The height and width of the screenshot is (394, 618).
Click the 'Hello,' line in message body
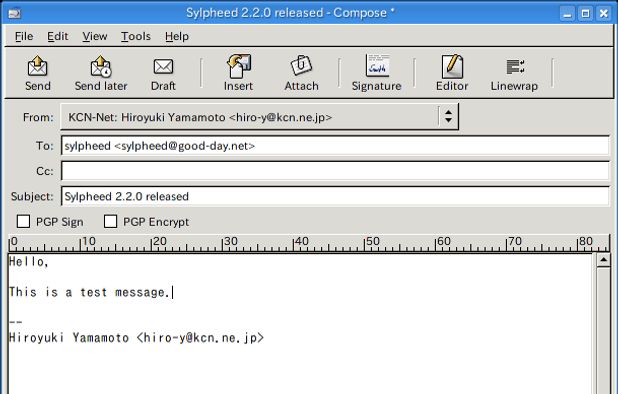pos(29,262)
